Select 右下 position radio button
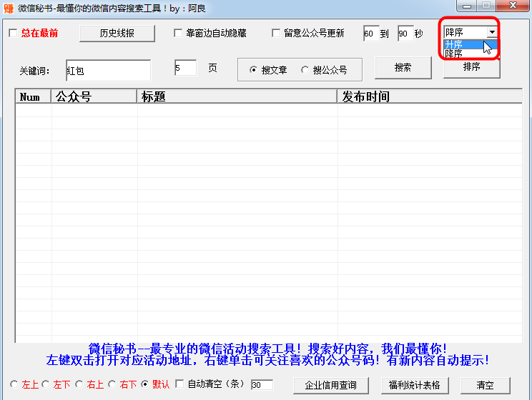Viewport: 532px width, 400px height. click(112, 384)
